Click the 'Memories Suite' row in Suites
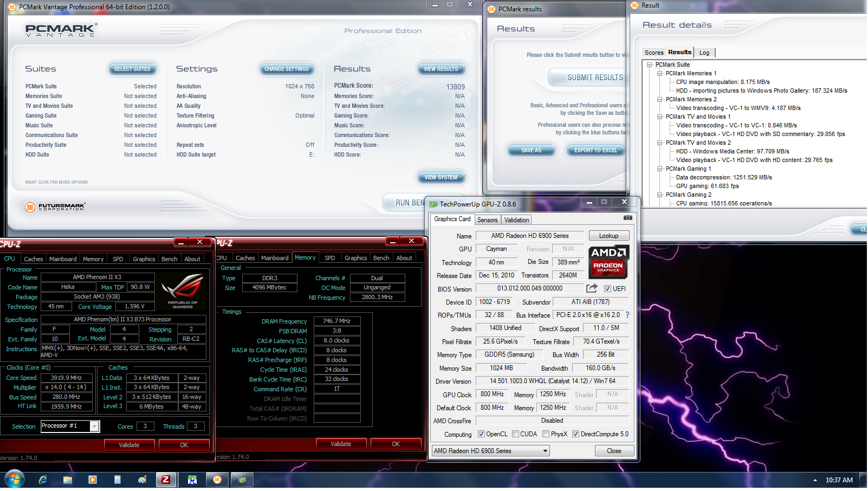The image size is (868, 491). 90,96
